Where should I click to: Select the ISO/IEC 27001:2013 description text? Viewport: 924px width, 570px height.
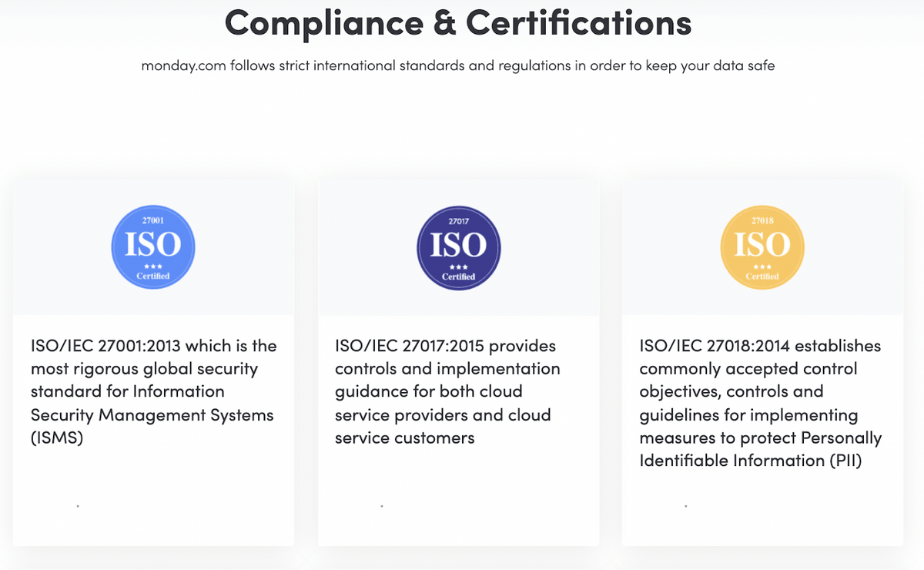(153, 391)
